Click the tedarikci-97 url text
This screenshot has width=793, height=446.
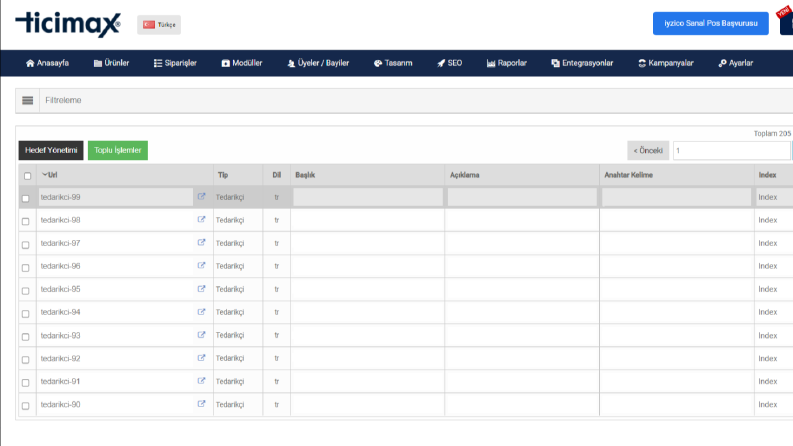tap(60, 243)
